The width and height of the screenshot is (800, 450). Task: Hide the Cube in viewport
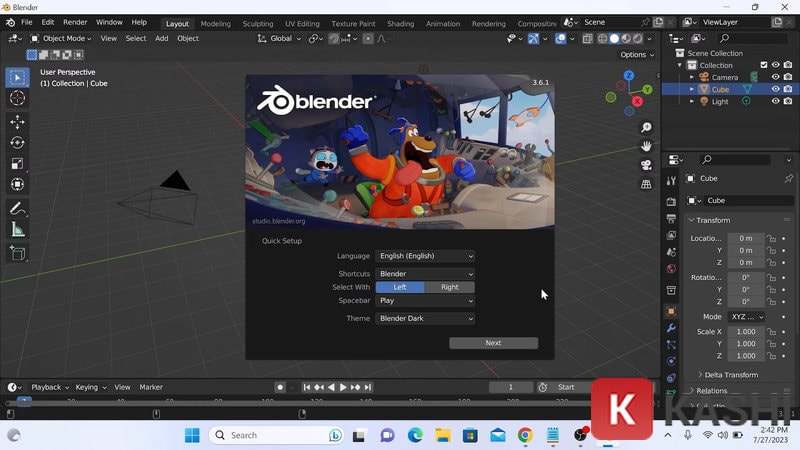click(x=776, y=89)
